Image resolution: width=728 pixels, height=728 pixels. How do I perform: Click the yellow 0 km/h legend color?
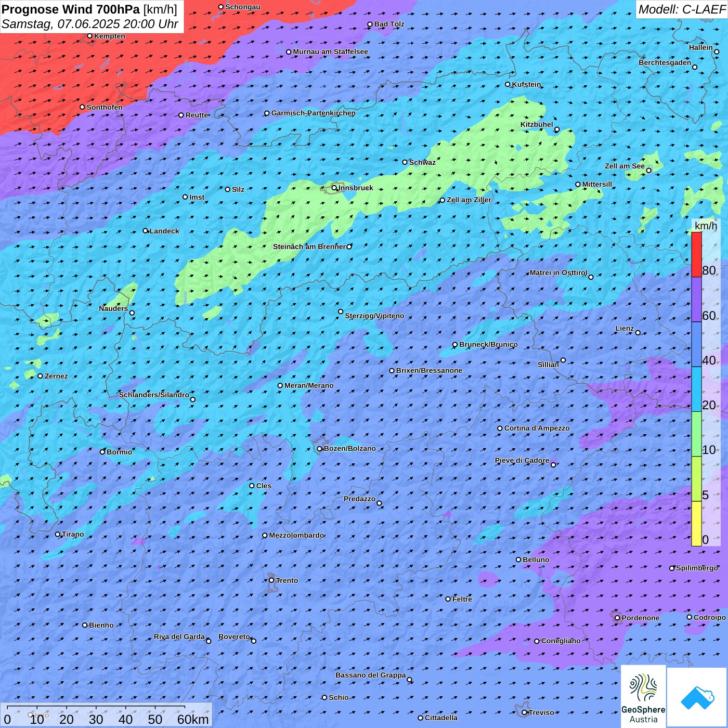[x=696, y=524]
